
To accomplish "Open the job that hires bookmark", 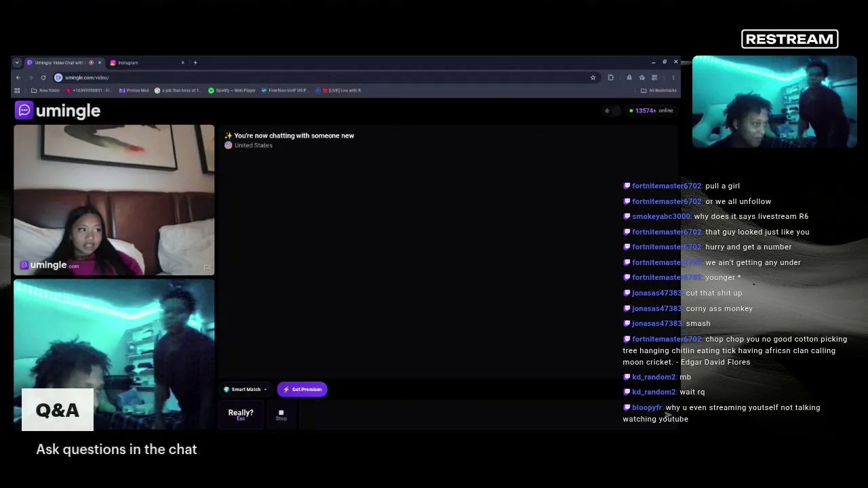I will point(178,90).
